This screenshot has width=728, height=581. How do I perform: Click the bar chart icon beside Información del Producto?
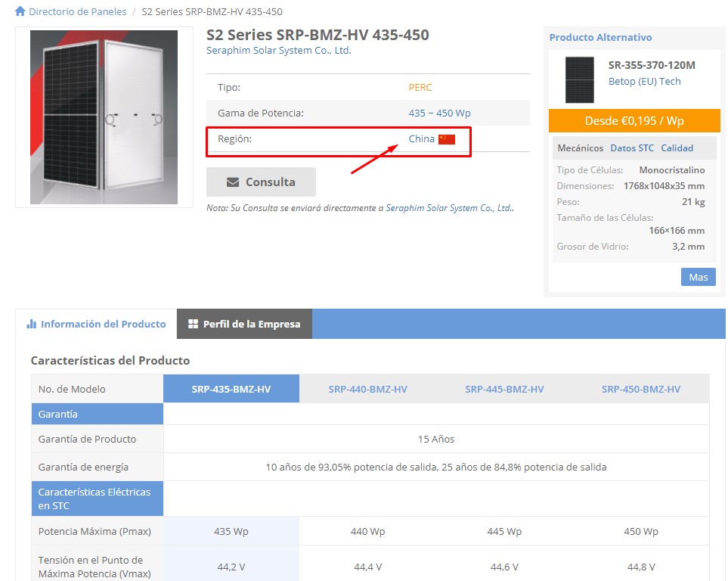pyautogui.click(x=32, y=324)
